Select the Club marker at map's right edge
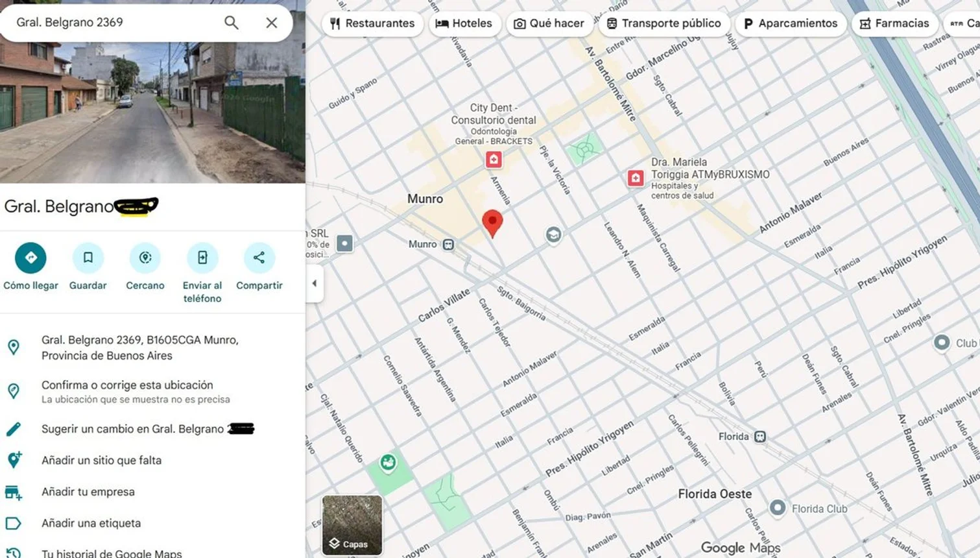This screenshot has height=558, width=980. [x=942, y=343]
